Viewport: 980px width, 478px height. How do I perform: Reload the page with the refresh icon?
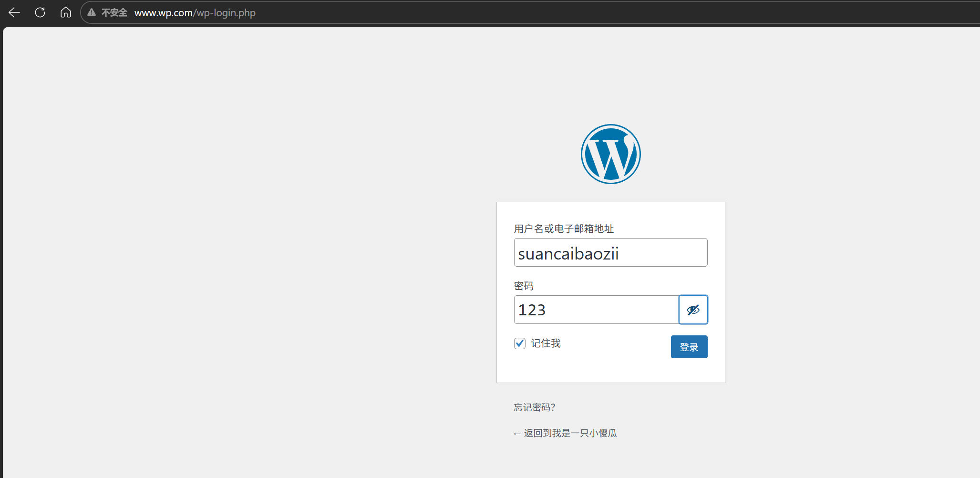click(40, 12)
